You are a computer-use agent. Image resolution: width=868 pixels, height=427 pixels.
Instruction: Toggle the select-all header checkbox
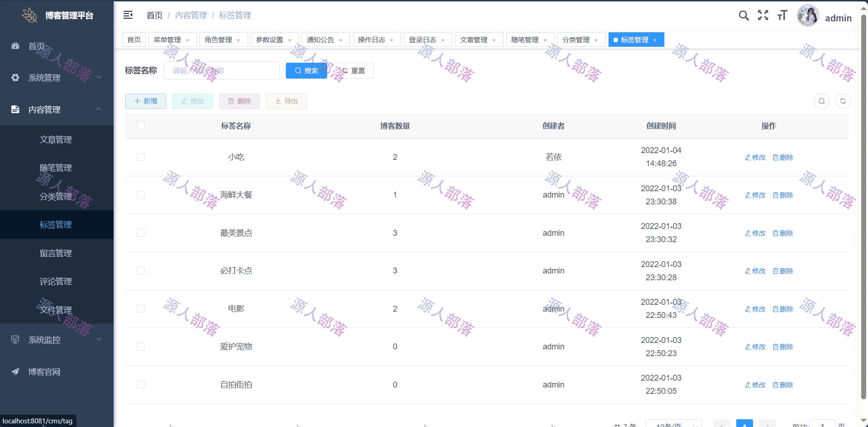pos(141,125)
